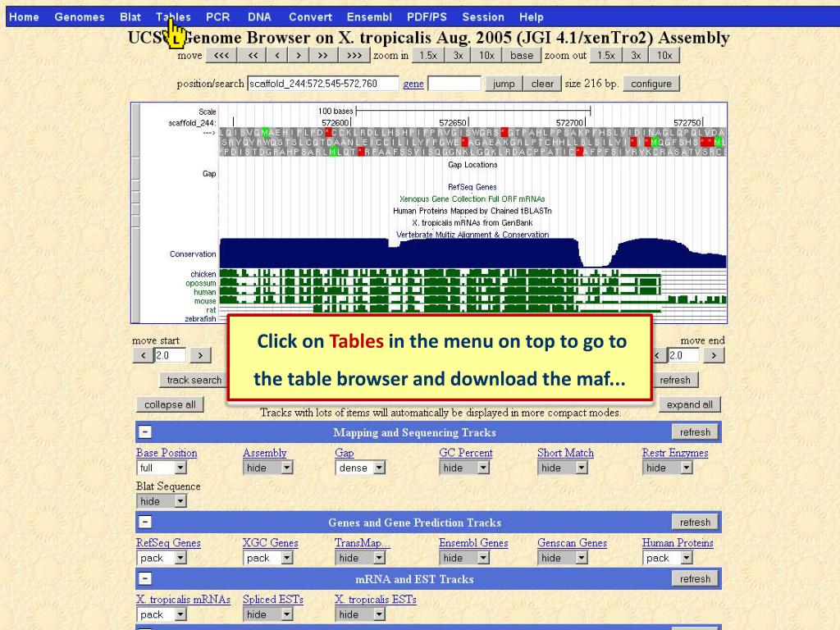Screen dimensions: 840x630
Task: Open the Restr Enzymes dropdown
Action: pyautogui.click(x=668, y=468)
